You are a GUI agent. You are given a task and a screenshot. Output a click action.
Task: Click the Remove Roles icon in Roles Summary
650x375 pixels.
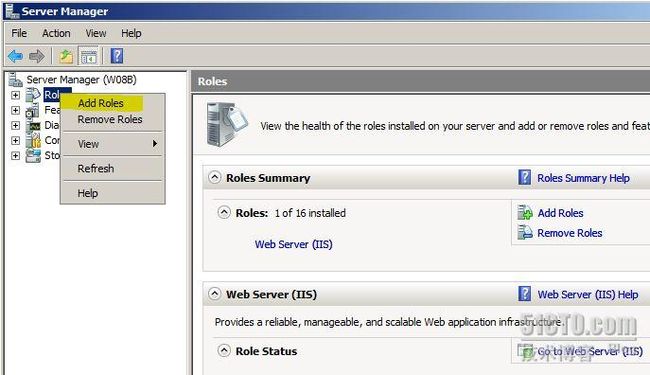tap(525, 232)
